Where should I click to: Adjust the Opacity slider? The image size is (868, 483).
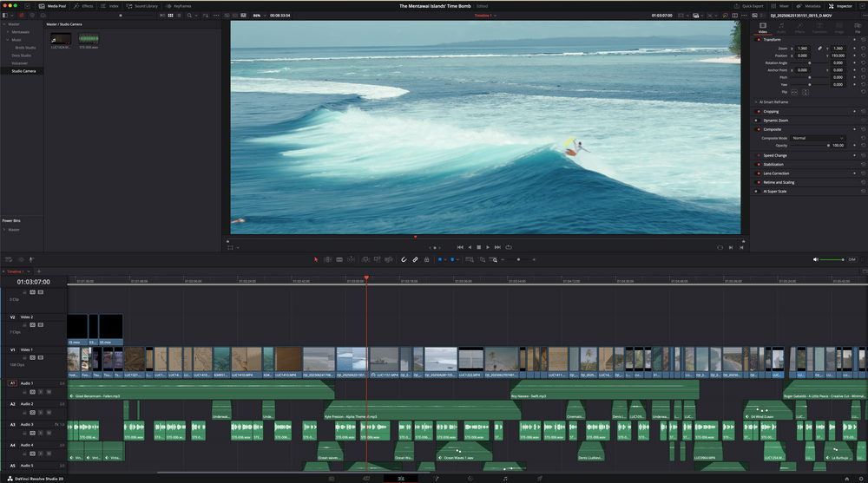810,146
